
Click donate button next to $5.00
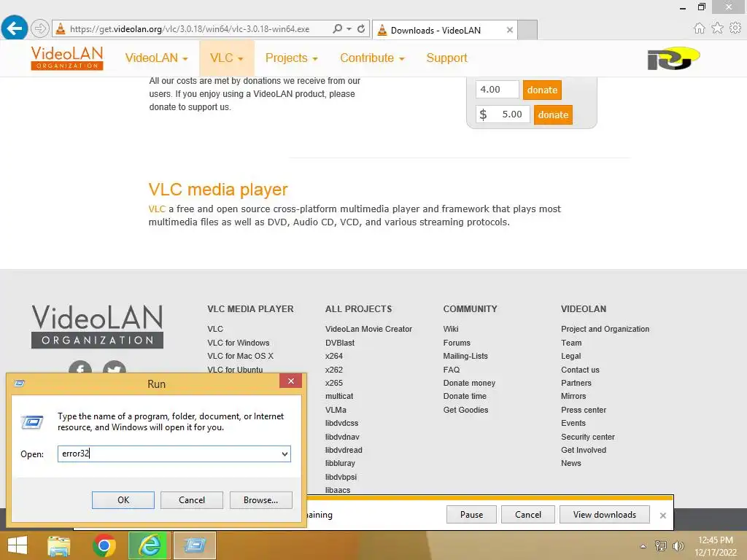pyautogui.click(x=553, y=114)
